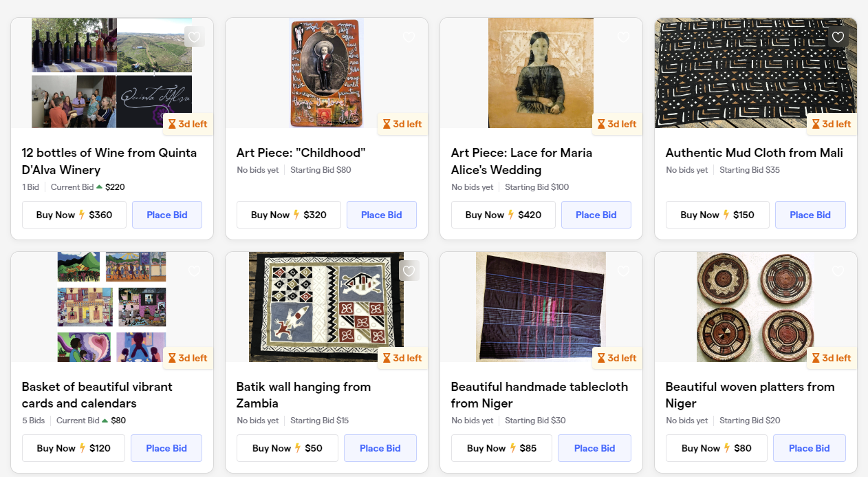
Task: Open the woven platters photo
Action: (755, 307)
